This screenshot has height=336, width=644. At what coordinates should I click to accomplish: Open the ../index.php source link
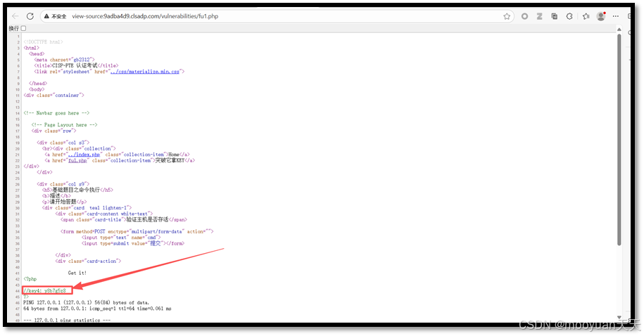tap(84, 155)
